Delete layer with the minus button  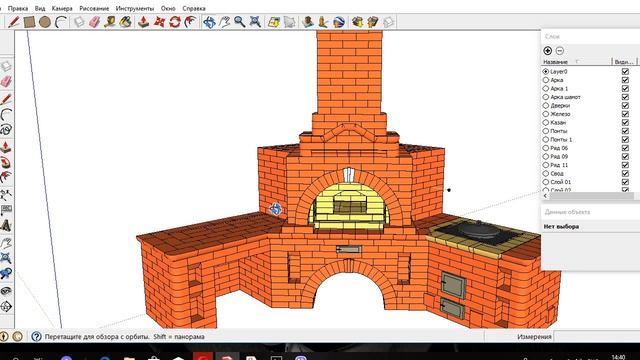tap(560, 51)
